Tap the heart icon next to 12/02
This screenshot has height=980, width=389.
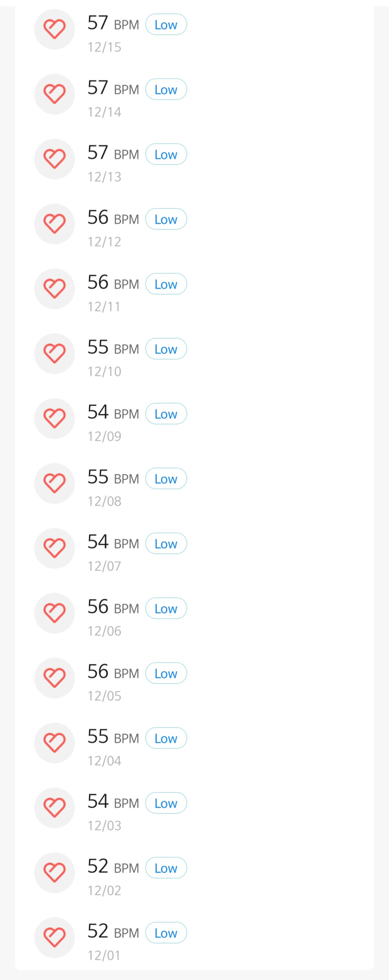(x=54, y=872)
